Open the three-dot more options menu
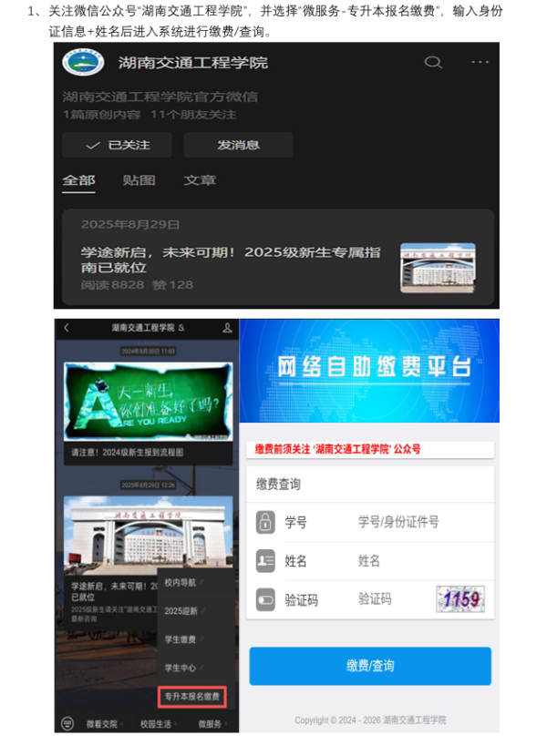 click(480, 62)
